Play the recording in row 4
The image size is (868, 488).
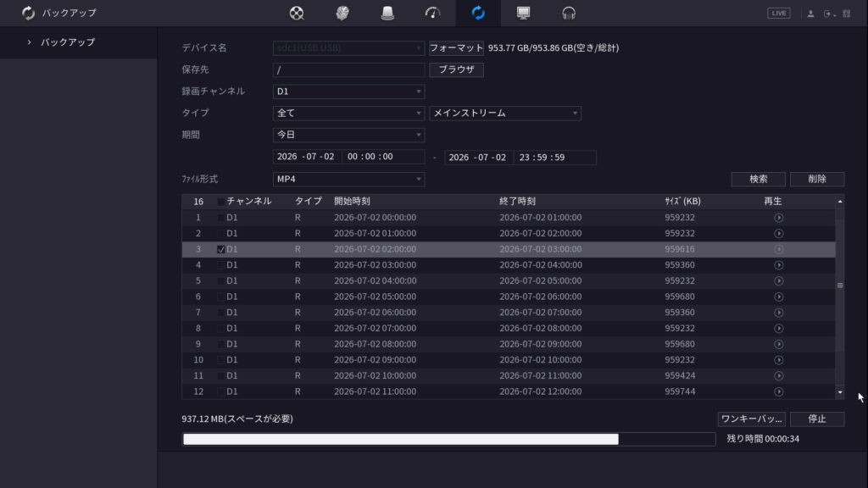point(778,265)
